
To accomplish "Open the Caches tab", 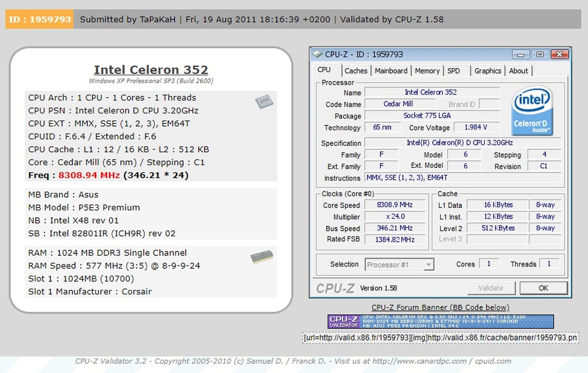I will point(356,71).
